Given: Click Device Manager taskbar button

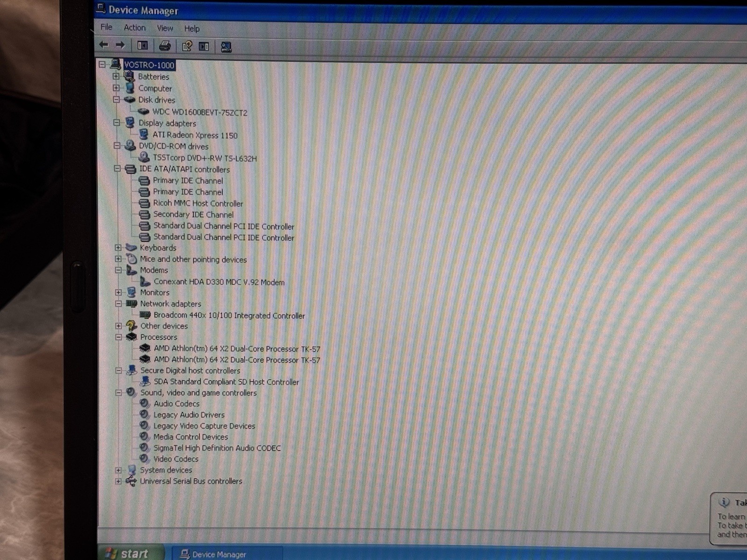Looking at the screenshot, I should point(227,554).
